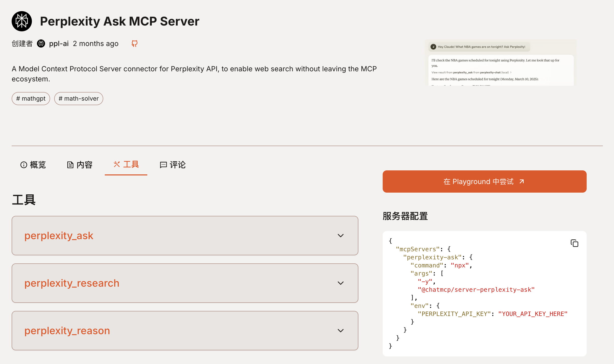This screenshot has width=614, height=364.
Task: Expand perplexity_reason chevron arrow
Action: (341, 331)
